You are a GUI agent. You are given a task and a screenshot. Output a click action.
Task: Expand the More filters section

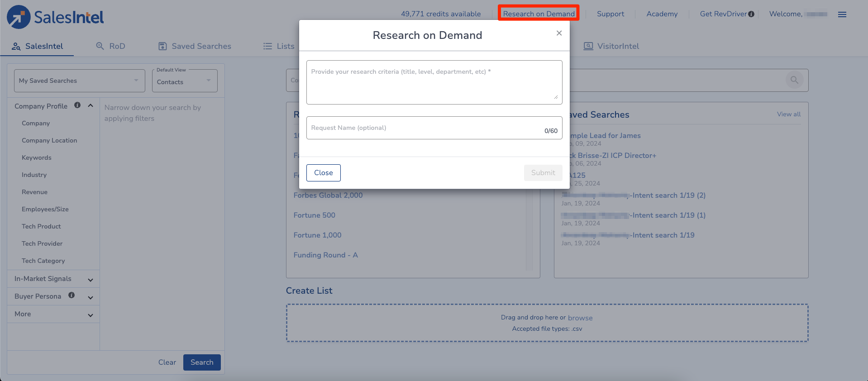tap(91, 315)
